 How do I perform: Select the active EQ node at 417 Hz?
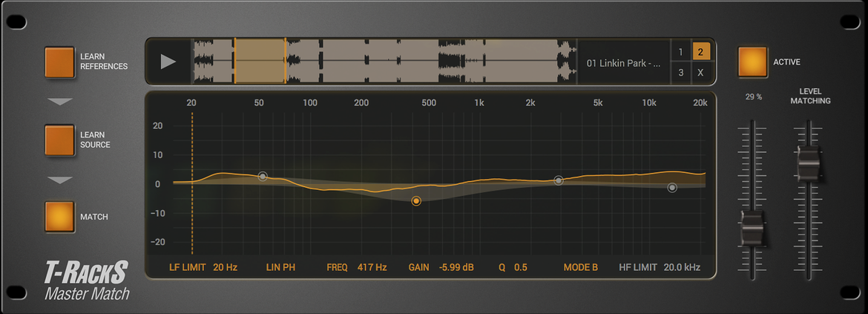click(x=416, y=201)
